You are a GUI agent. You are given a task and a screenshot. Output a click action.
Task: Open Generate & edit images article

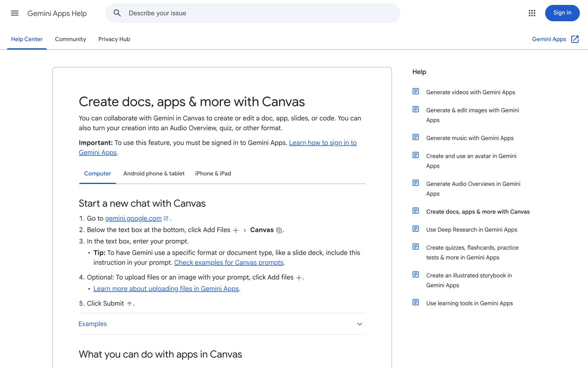[473, 115]
